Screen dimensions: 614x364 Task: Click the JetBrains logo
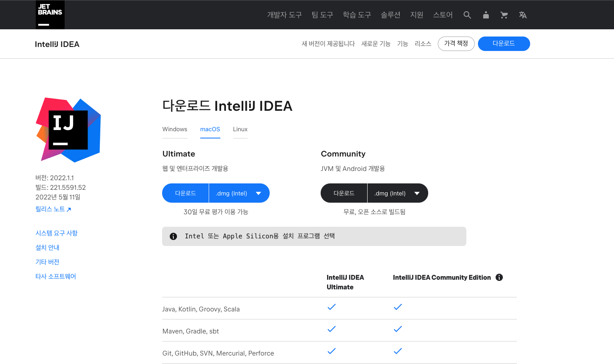[50, 15]
